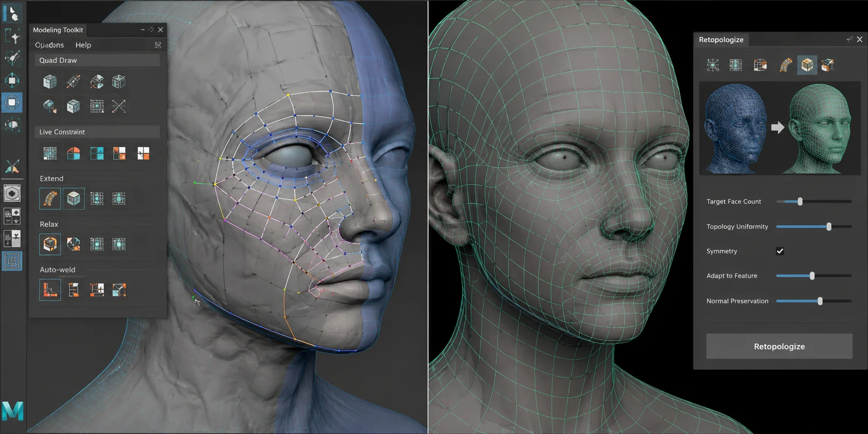Click the Retopologize button
The height and width of the screenshot is (434, 868).
click(x=779, y=346)
